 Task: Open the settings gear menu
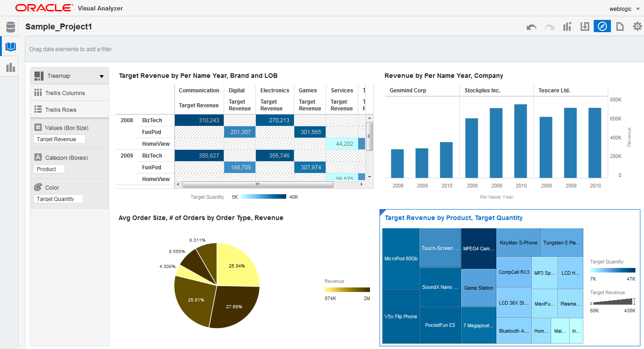[x=637, y=27]
